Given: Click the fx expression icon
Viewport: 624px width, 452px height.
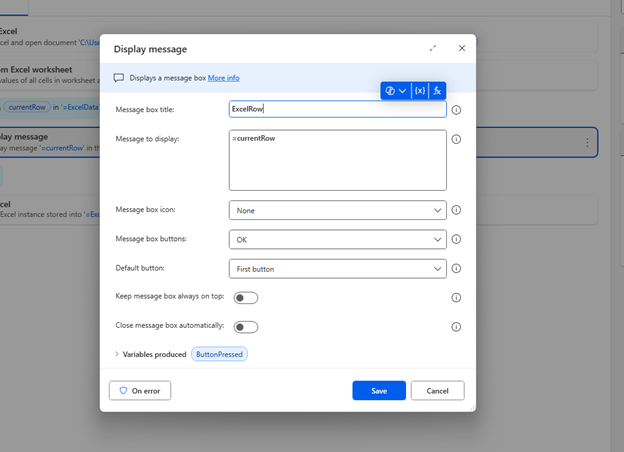Looking at the screenshot, I should coord(437,91).
